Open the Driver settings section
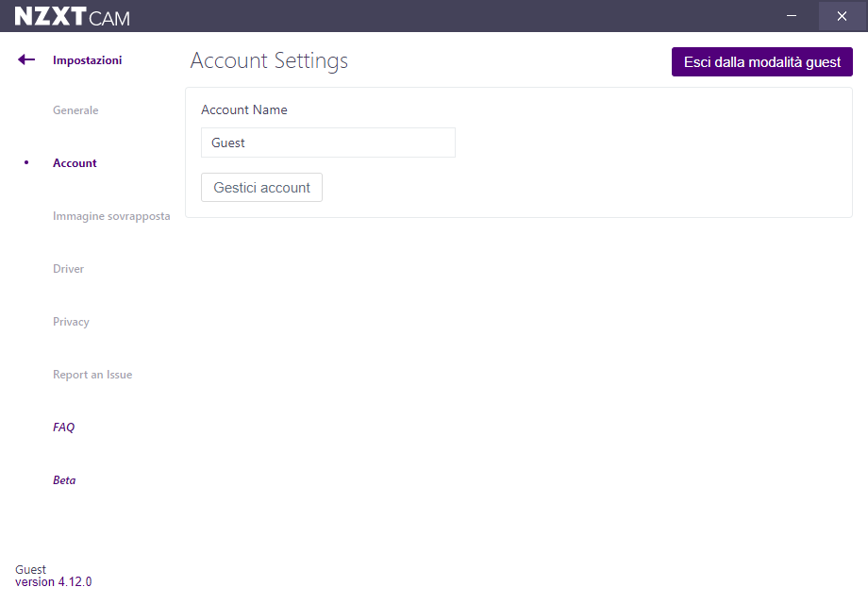The image size is (868, 604). [68, 269]
